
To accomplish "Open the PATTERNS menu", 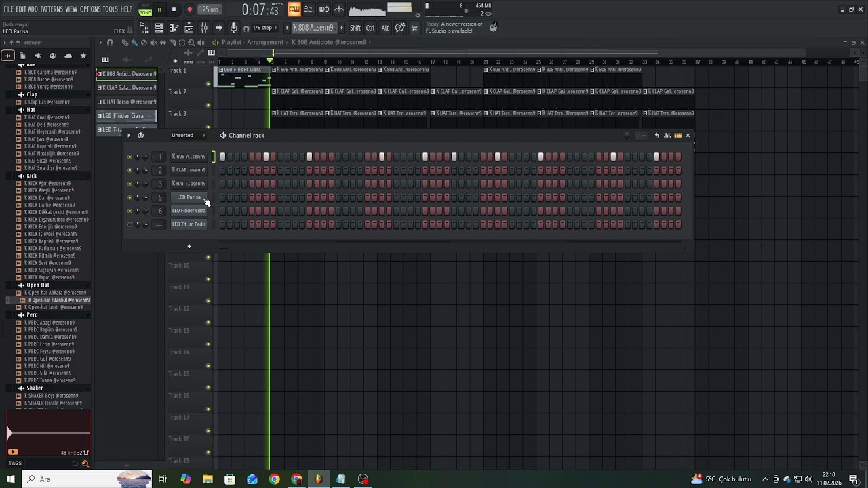I will coord(52,9).
